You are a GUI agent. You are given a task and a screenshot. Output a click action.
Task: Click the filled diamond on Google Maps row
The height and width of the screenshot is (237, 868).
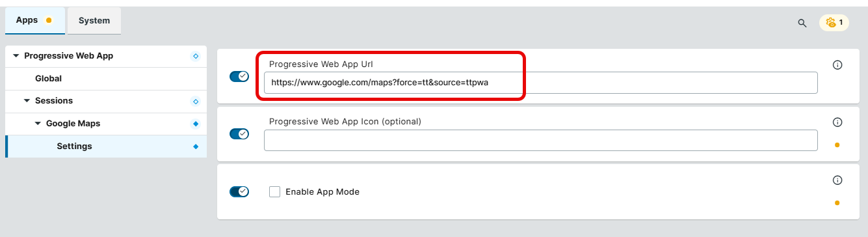(x=196, y=124)
